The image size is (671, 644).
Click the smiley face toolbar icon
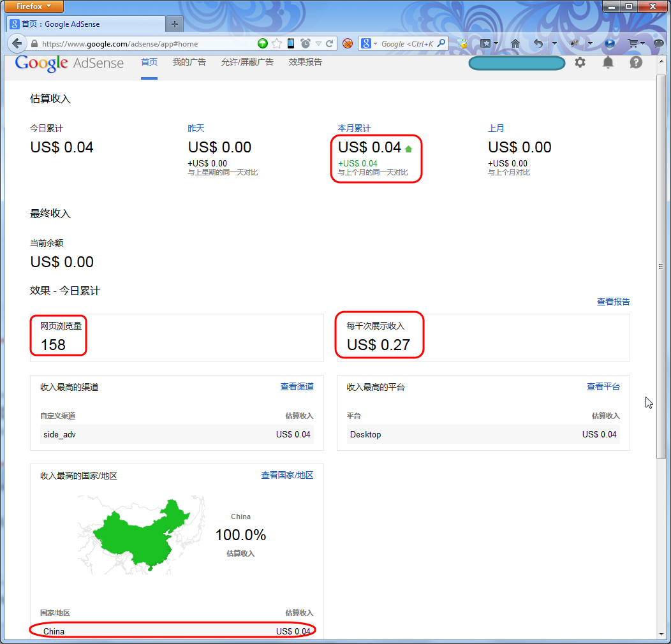[462, 43]
